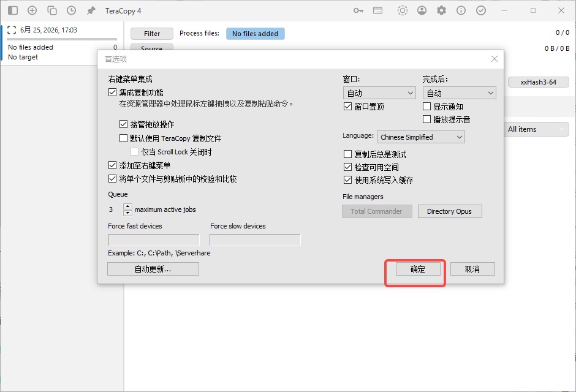Click the 自动更新... button

153,269
